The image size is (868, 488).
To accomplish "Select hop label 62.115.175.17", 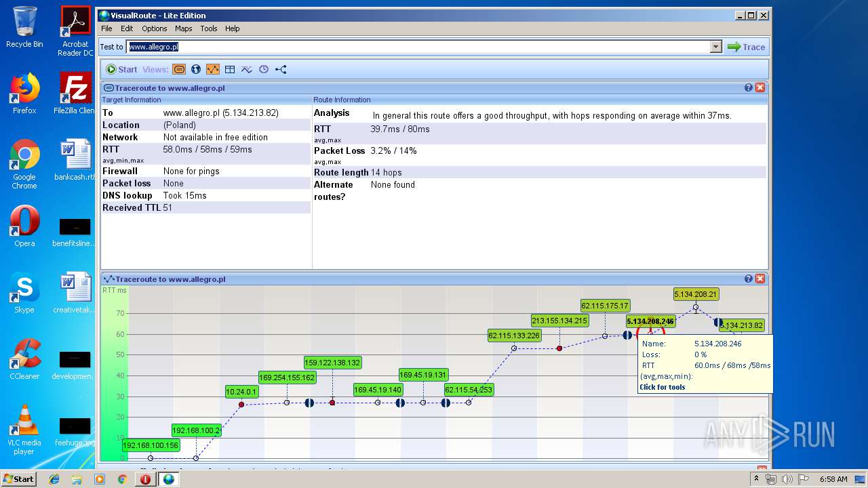I will tap(605, 306).
